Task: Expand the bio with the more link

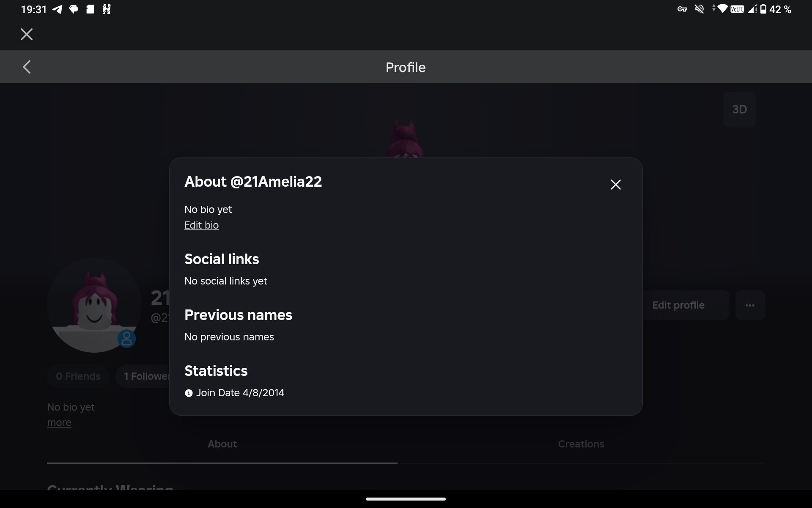Action: coord(59,422)
